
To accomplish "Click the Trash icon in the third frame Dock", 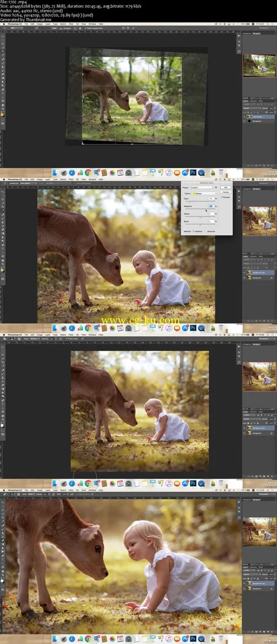I will (221, 484).
